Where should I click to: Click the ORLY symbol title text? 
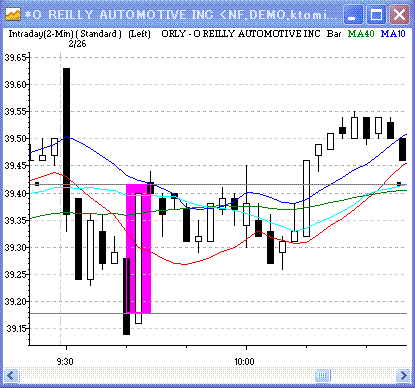(241, 34)
